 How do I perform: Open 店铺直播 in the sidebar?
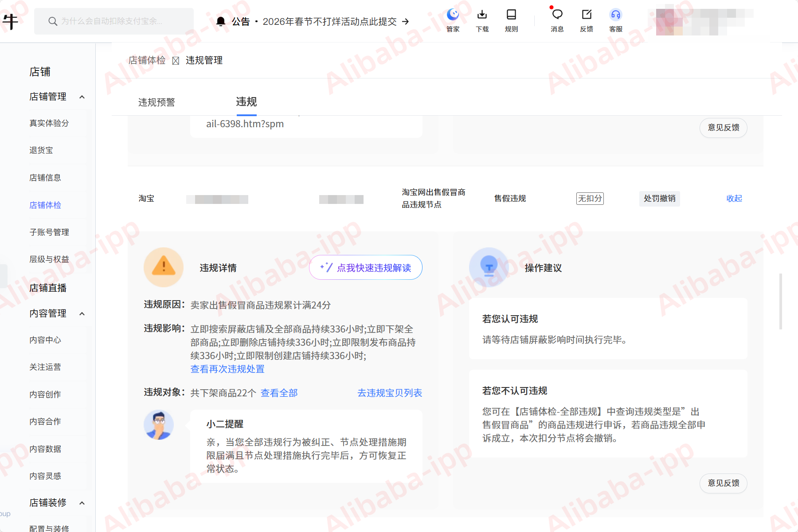pyautogui.click(x=48, y=288)
